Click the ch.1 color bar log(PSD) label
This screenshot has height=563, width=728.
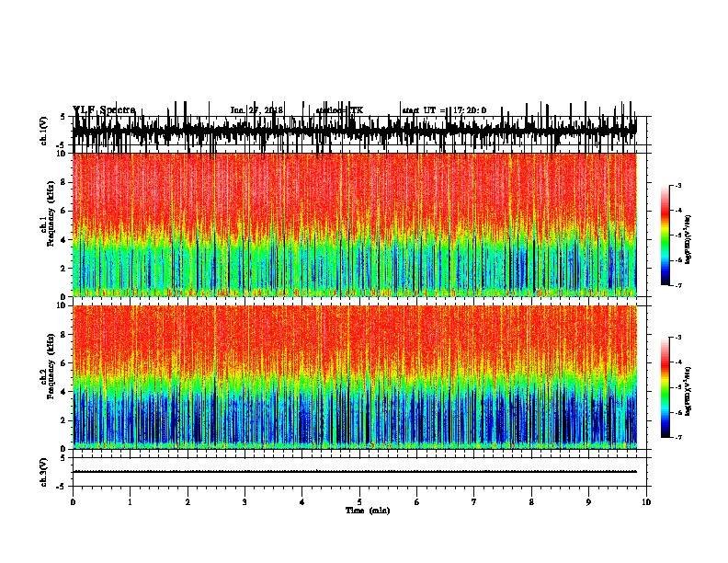tap(688, 239)
